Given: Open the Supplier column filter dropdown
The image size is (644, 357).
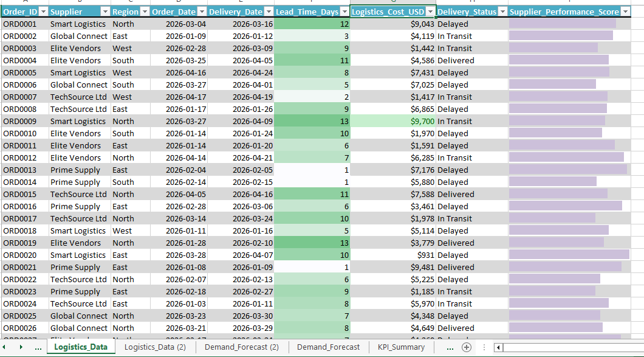Looking at the screenshot, I should click(x=105, y=12).
